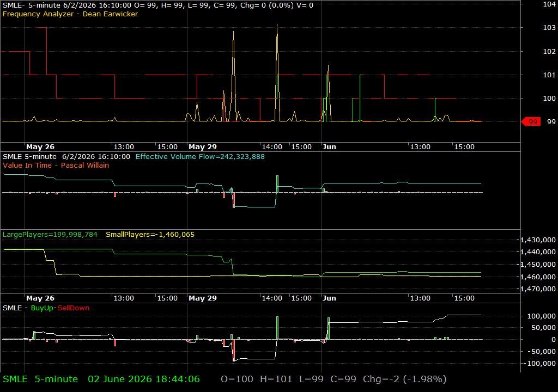This screenshot has height=392, width=558.
Task: Click the L=99 status bar value
Action: 311,379
